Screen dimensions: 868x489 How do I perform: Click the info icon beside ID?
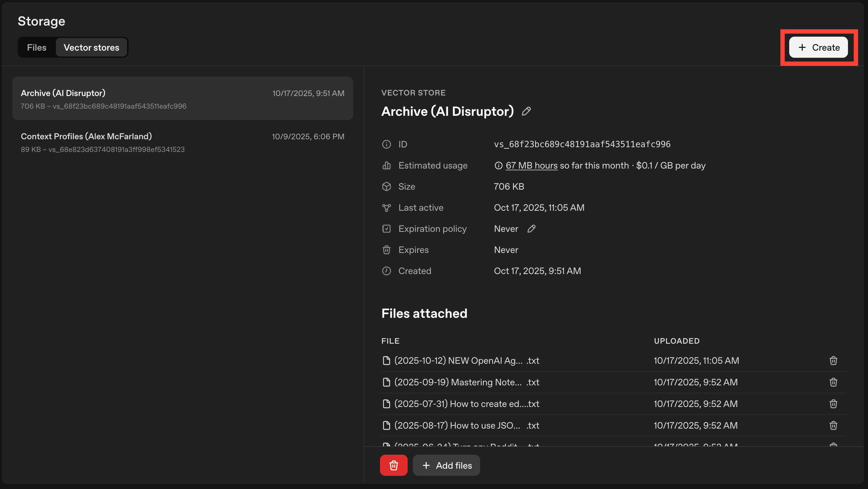[x=386, y=144]
